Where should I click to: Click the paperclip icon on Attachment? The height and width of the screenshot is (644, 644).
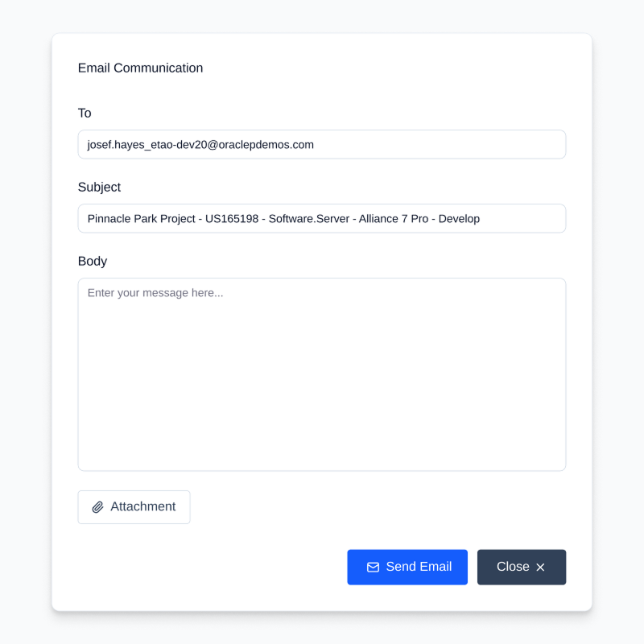coord(98,507)
